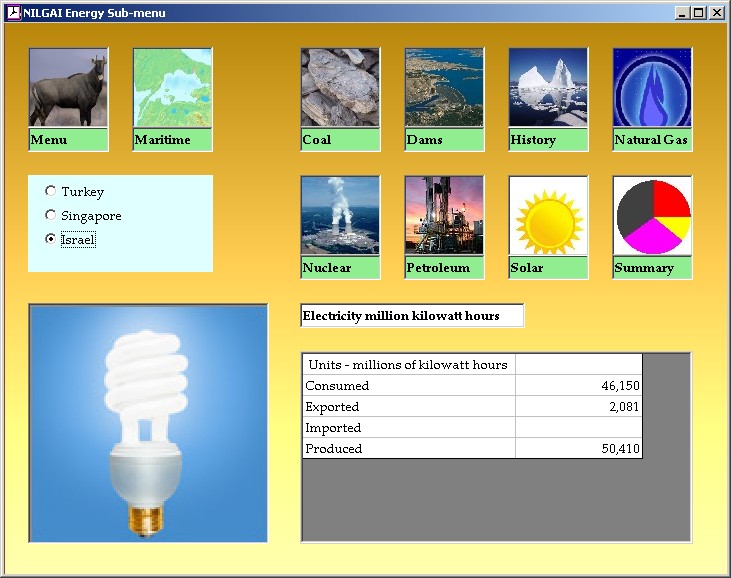Select the Consumed value cell 46,150
The width and height of the screenshot is (731, 578).
coord(578,386)
